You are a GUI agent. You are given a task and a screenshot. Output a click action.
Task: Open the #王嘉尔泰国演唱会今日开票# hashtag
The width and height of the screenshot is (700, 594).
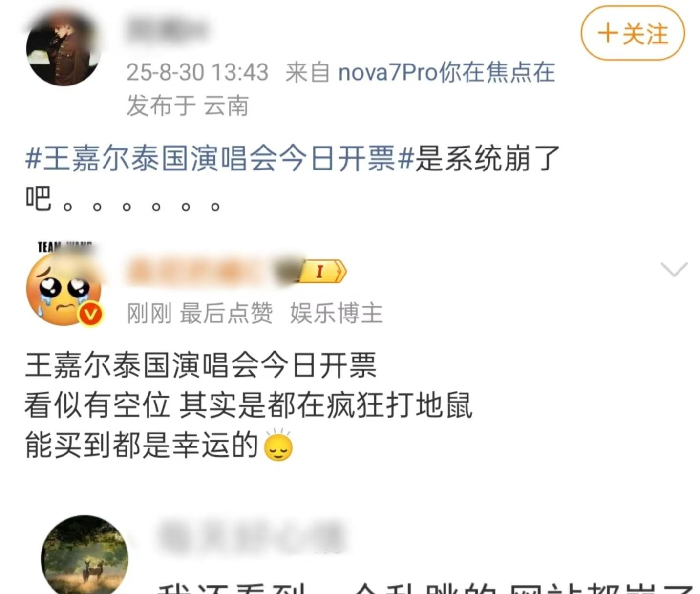coord(220,158)
